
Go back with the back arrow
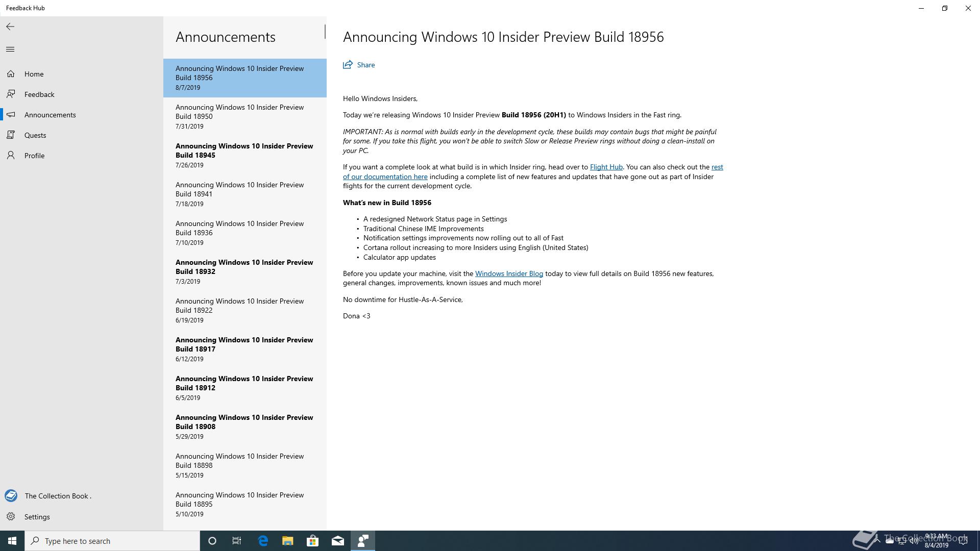click(x=10, y=27)
